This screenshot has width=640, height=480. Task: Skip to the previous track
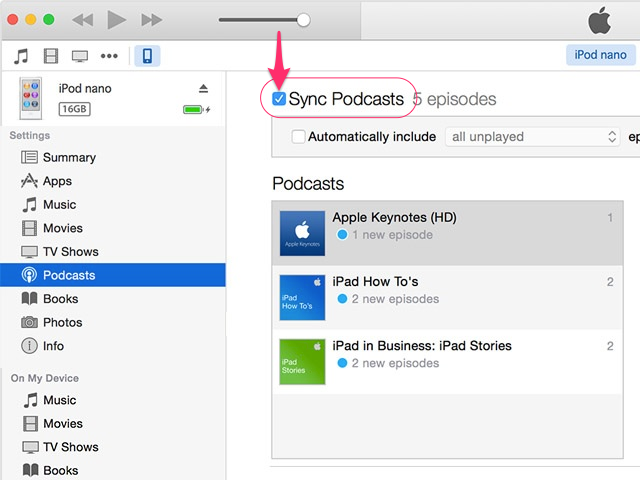point(83,20)
